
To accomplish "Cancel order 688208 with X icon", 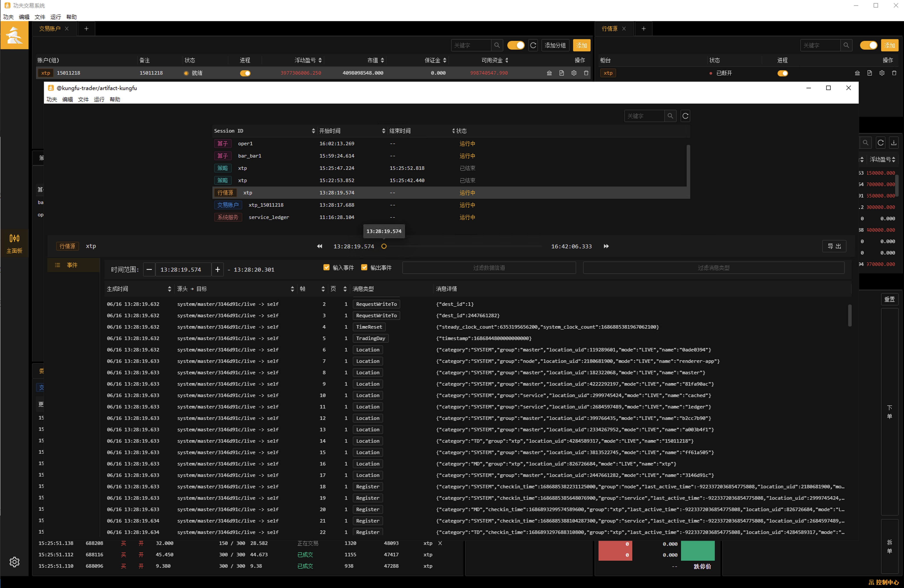I will point(440,543).
